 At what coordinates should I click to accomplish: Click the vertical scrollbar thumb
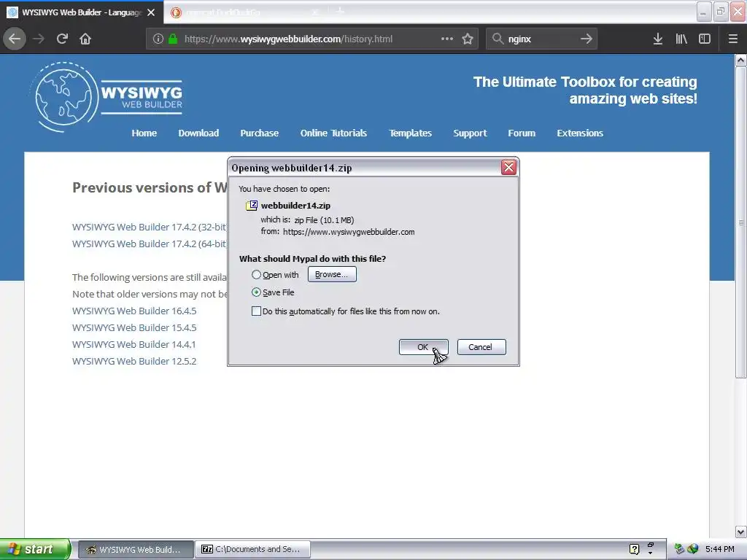click(740, 222)
